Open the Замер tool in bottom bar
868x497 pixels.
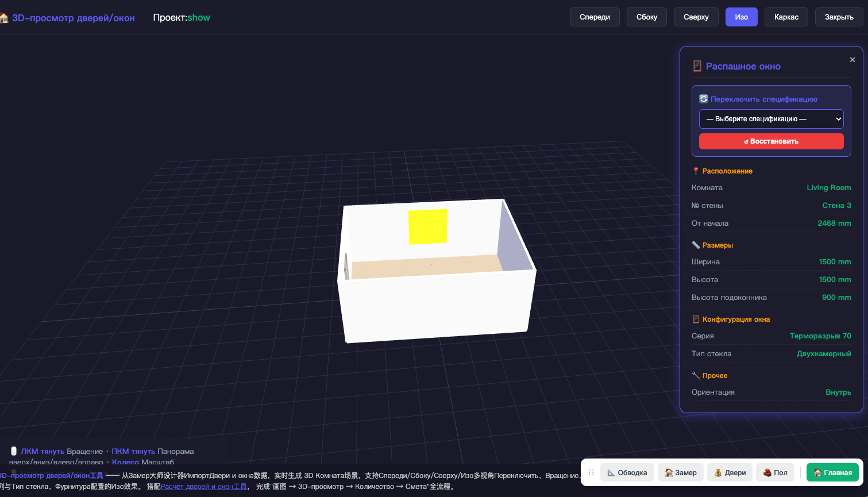[x=680, y=473]
